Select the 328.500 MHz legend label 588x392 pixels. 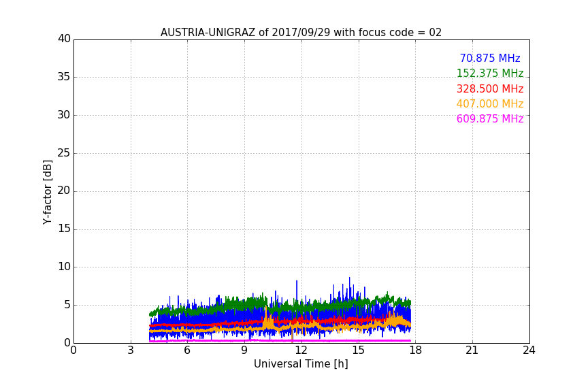490,88
